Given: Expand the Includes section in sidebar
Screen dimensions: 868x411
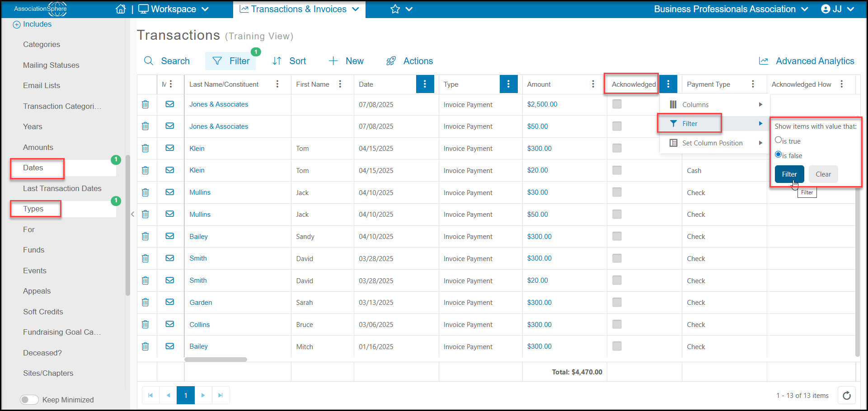Looking at the screenshot, I should click(x=32, y=24).
